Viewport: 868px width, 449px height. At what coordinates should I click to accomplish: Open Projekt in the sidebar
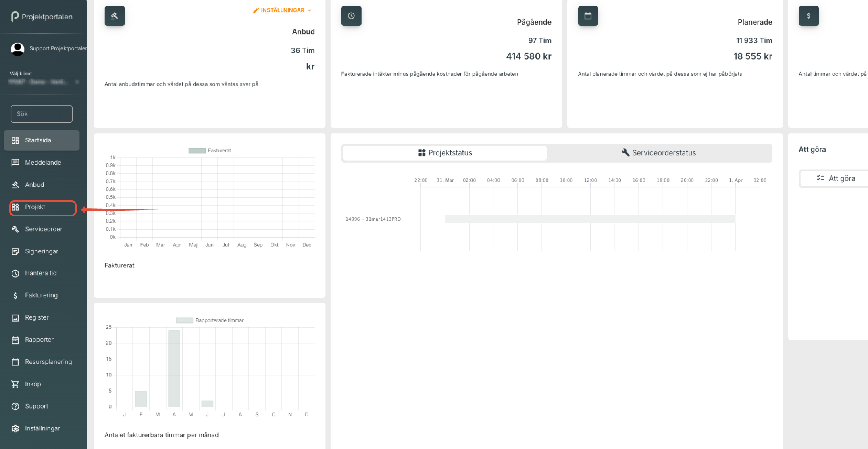click(x=35, y=207)
